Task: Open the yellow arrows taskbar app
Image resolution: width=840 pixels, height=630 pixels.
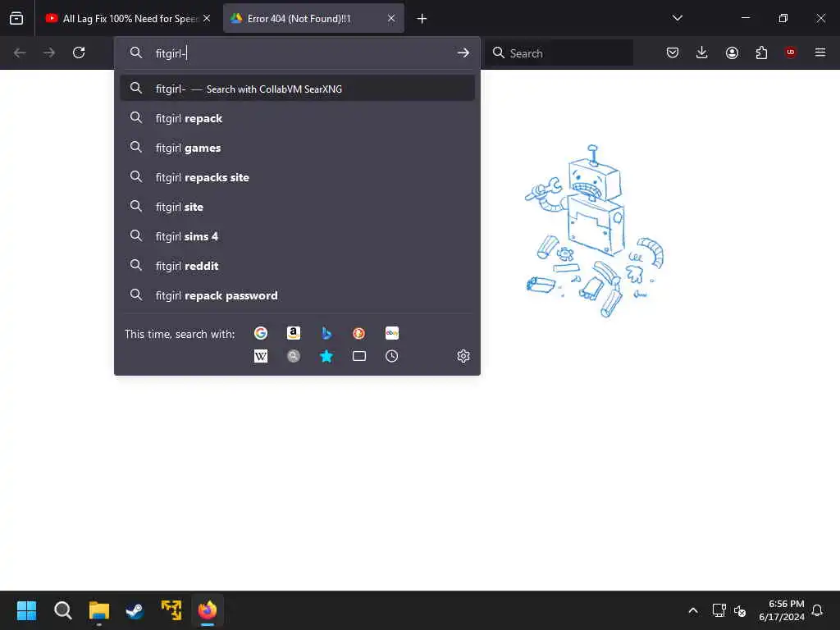Action: 171,610
